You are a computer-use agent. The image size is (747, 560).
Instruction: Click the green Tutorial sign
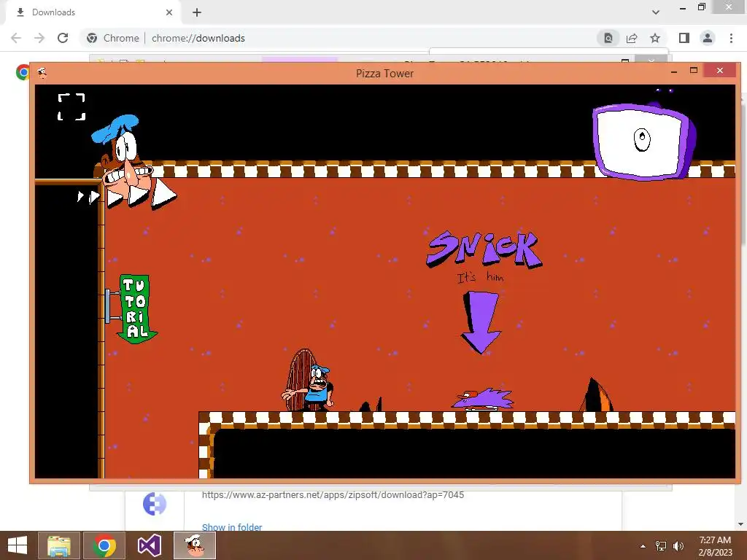136,308
